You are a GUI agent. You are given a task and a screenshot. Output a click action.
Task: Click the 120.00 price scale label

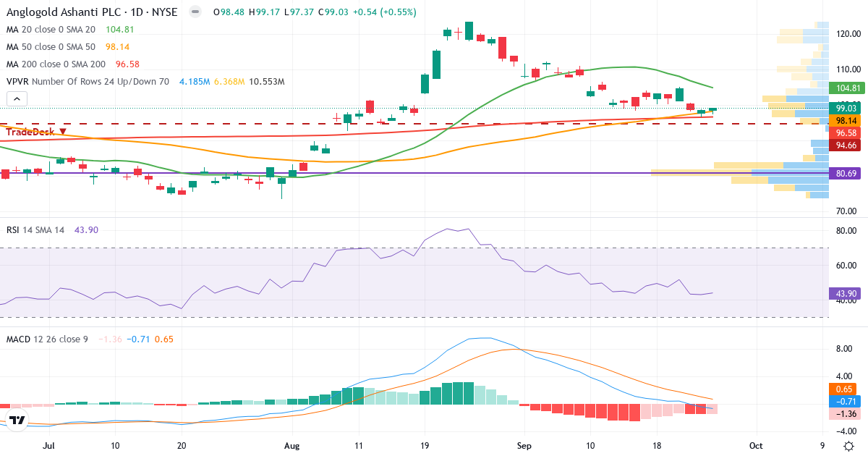coord(847,33)
